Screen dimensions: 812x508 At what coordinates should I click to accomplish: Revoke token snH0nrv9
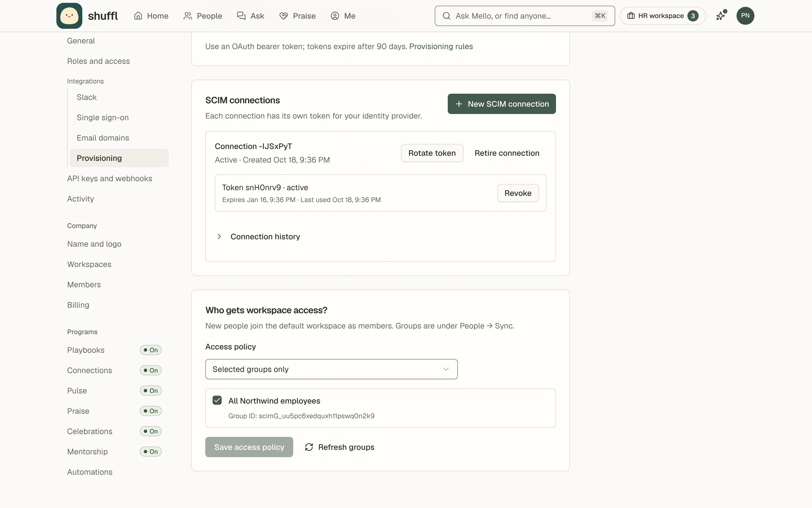click(518, 193)
